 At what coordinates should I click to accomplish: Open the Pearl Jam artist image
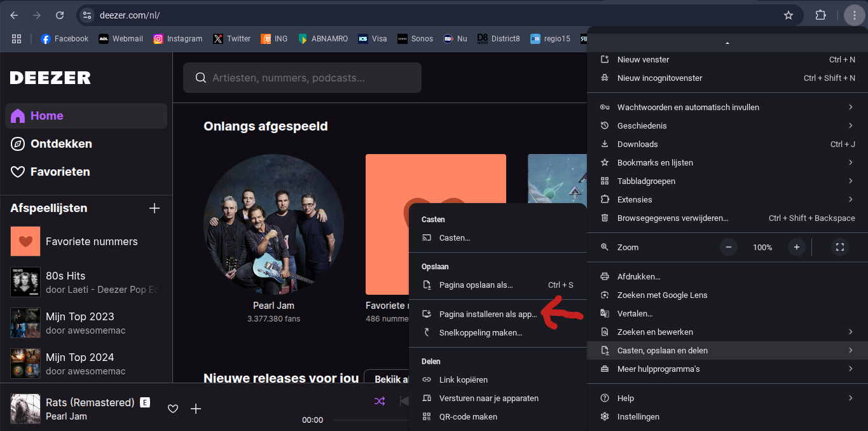273,224
